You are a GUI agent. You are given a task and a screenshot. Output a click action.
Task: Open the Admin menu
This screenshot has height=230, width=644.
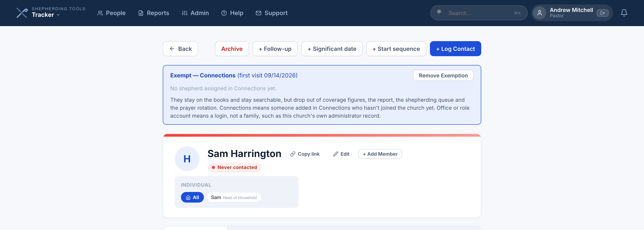(195, 13)
